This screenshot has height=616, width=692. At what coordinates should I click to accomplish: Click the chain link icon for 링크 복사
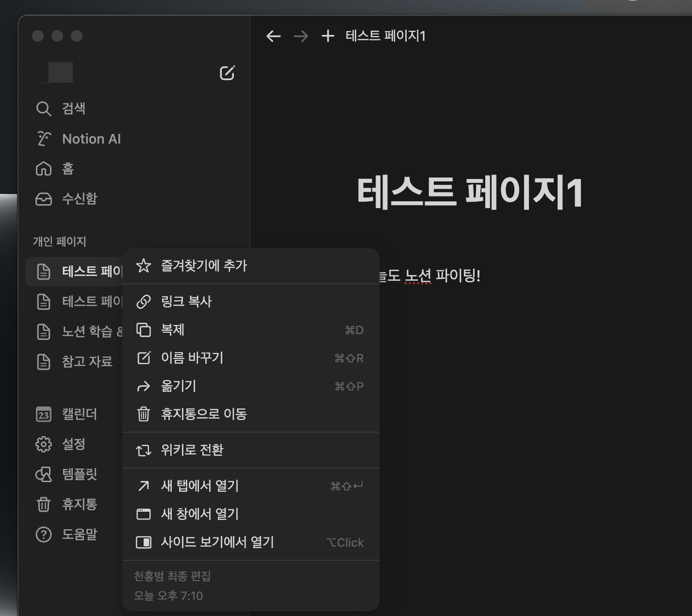pos(144,302)
